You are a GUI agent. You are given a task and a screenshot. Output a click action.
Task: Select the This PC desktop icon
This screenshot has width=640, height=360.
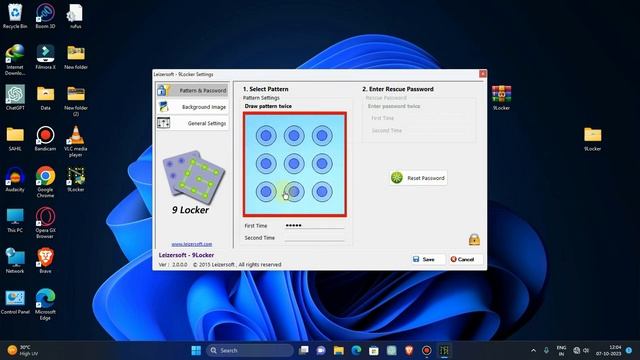click(x=15, y=220)
